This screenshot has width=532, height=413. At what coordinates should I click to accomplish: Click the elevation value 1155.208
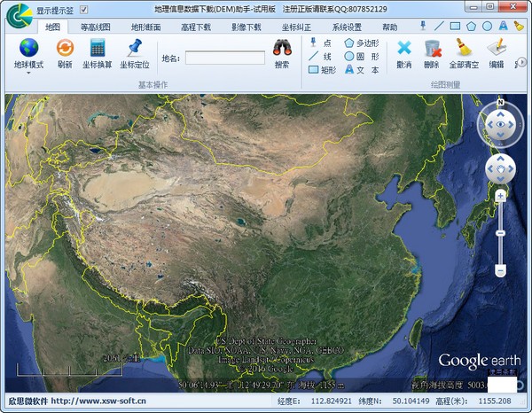[495, 401]
